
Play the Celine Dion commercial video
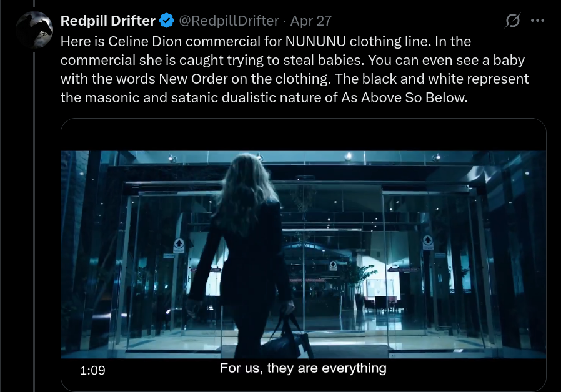[x=304, y=255]
